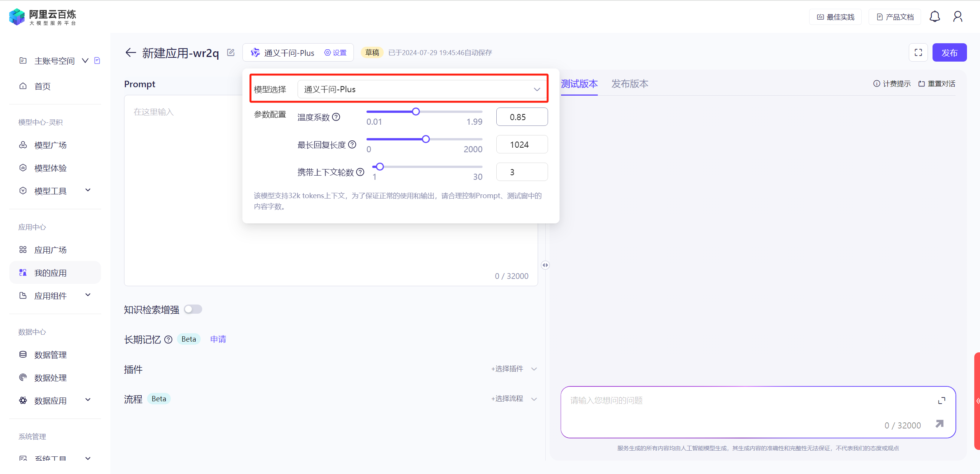
Task: Switch to the 发布版本 tab
Action: click(x=629, y=84)
